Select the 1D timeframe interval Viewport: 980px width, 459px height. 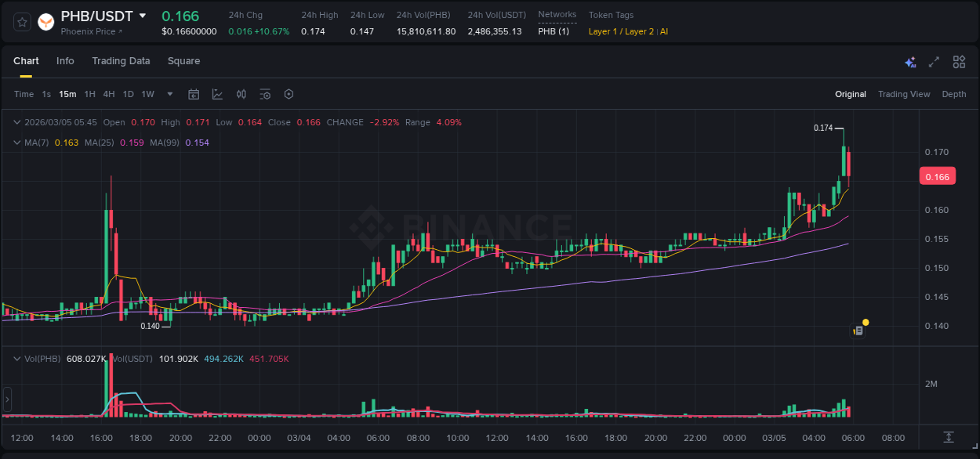[x=128, y=94]
